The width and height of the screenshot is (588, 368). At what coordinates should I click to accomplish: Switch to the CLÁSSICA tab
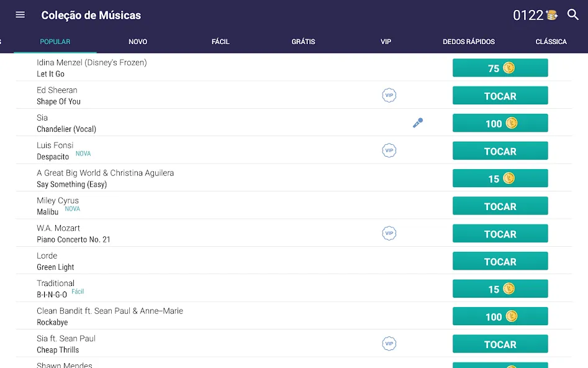pos(551,42)
